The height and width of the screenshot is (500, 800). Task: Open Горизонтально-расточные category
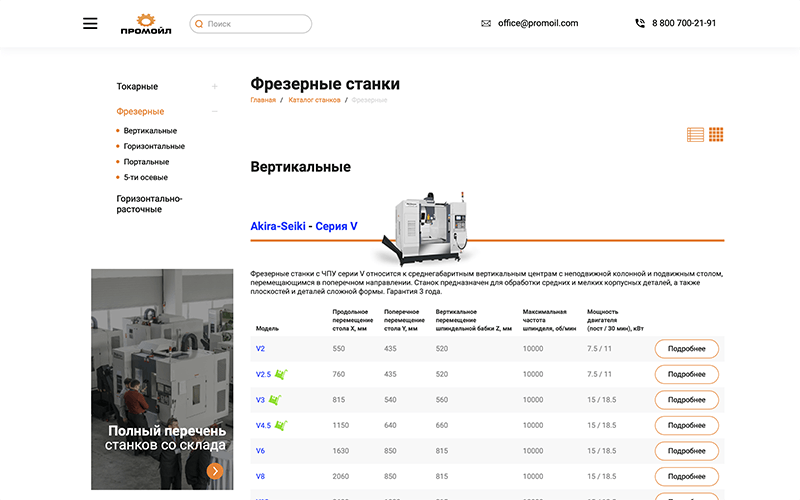[x=149, y=204]
